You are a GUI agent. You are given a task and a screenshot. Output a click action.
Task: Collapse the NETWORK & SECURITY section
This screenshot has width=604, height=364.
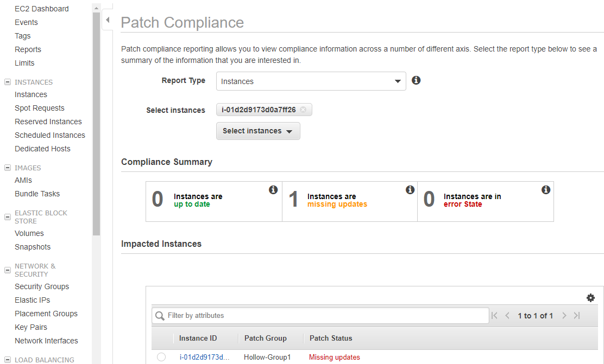click(x=8, y=270)
